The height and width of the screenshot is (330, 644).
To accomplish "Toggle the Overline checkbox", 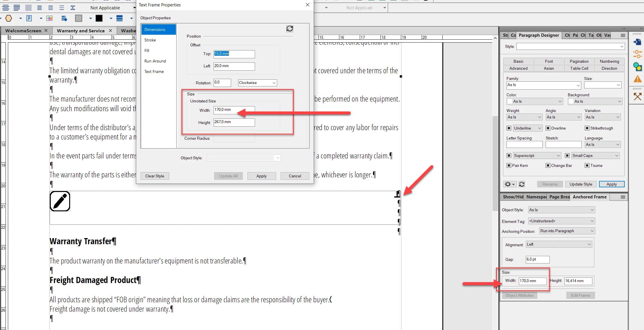I will 548,128.
